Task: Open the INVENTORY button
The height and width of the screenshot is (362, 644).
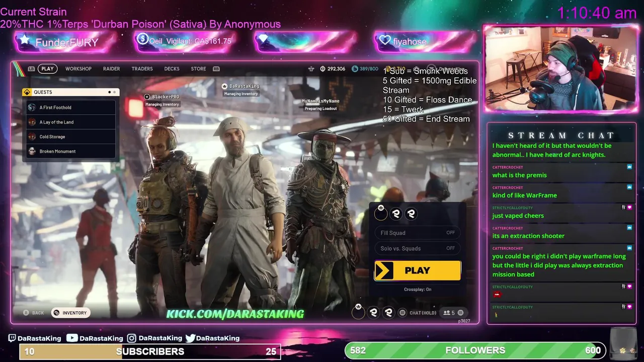Action: tap(70, 313)
